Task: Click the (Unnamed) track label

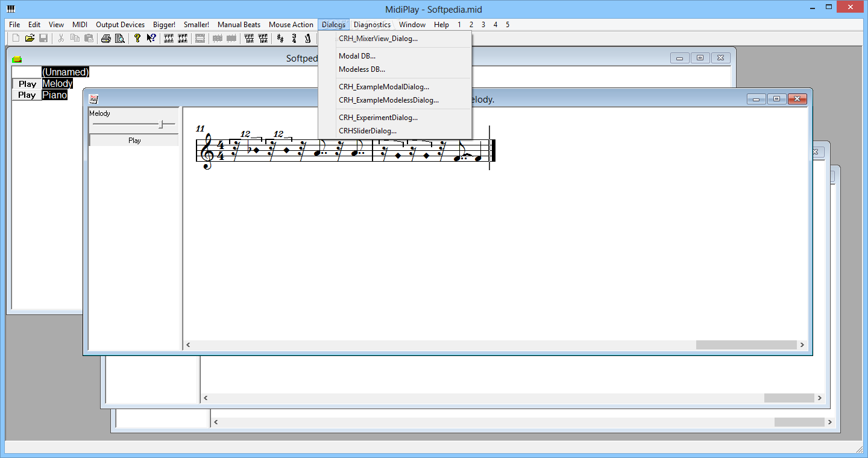Action: tap(65, 72)
